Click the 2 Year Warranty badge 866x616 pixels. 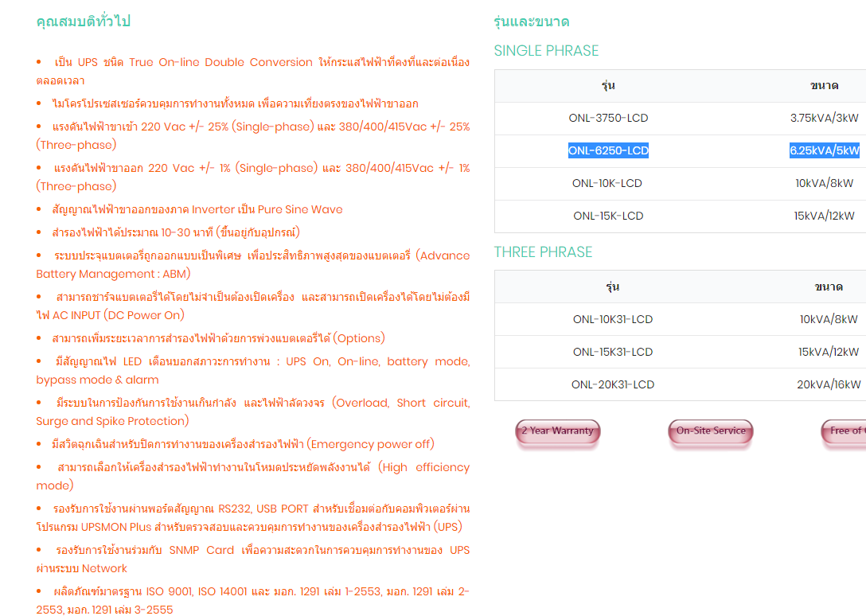558,431
